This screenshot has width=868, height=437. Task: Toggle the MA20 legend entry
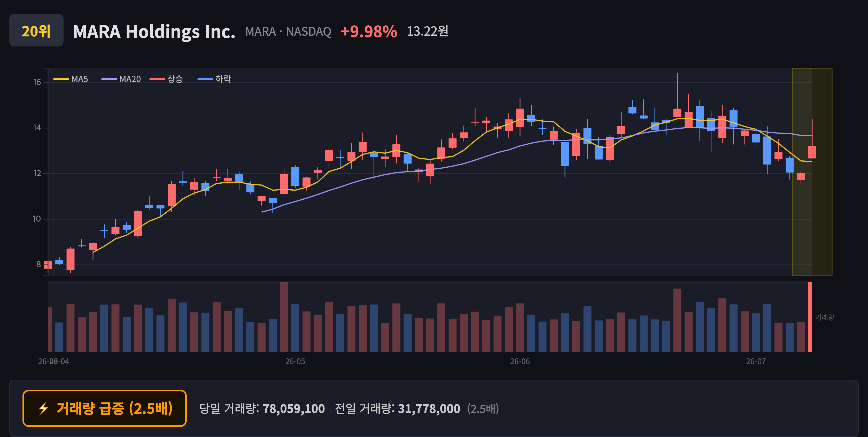(121, 79)
